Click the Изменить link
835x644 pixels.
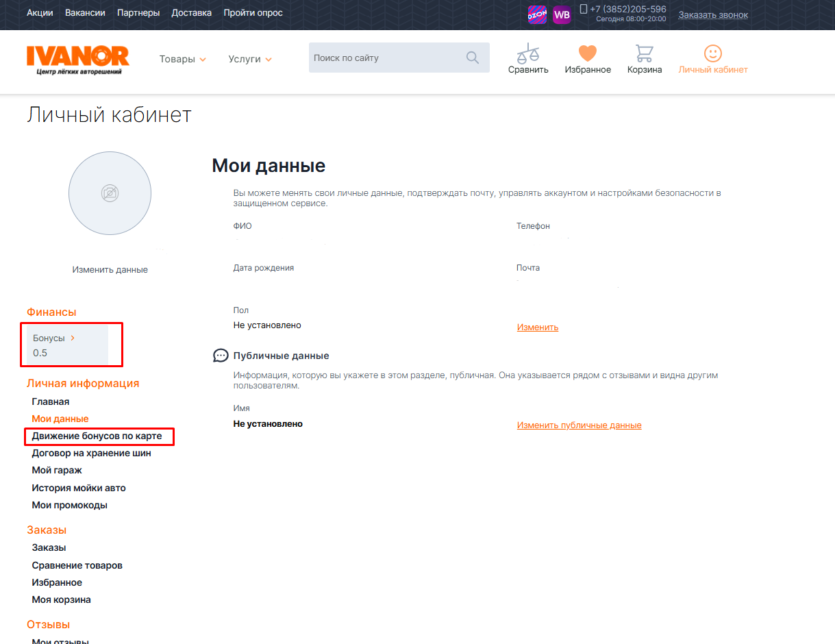pos(537,327)
